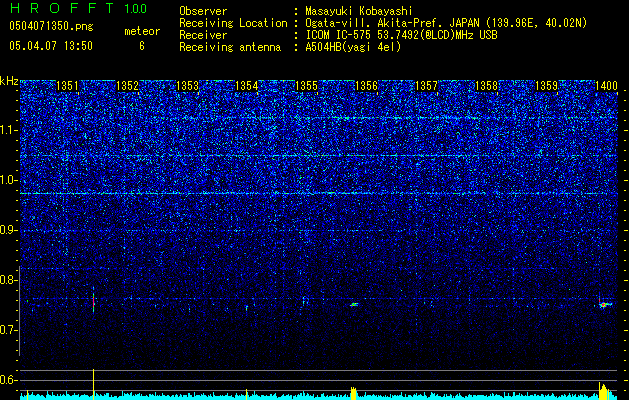Click the 0.9 kHz axis label

click(x=9, y=230)
